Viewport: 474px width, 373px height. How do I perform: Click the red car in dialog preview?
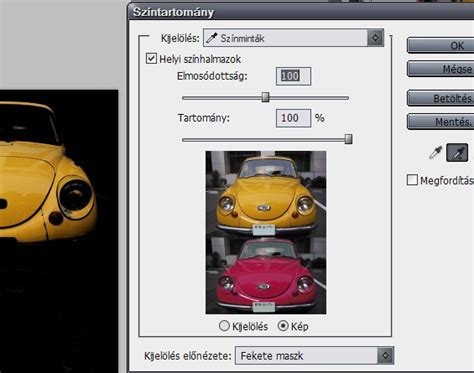coord(266,276)
